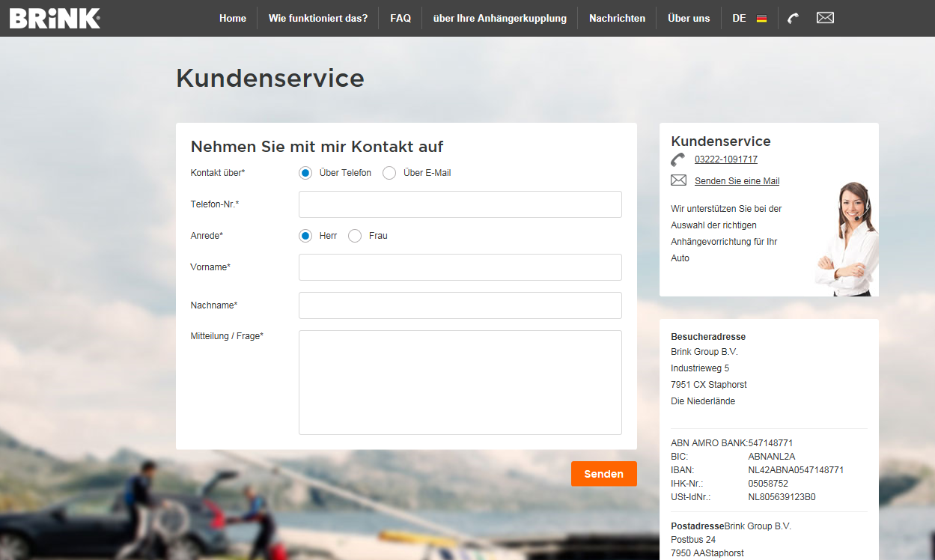
Task: Click the orange Senden button
Action: pyautogui.click(x=603, y=474)
